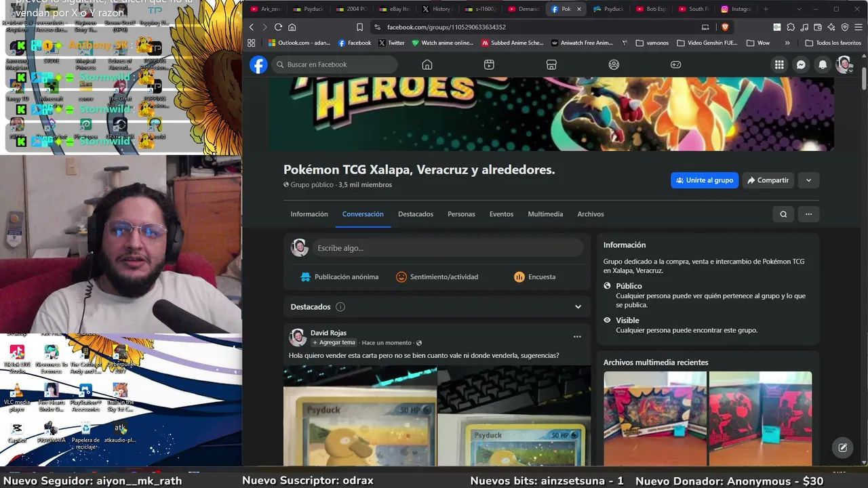Open first recent multimedia thumbnail
The width and height of the screenshot is (868, 488).
click(654, 418)
